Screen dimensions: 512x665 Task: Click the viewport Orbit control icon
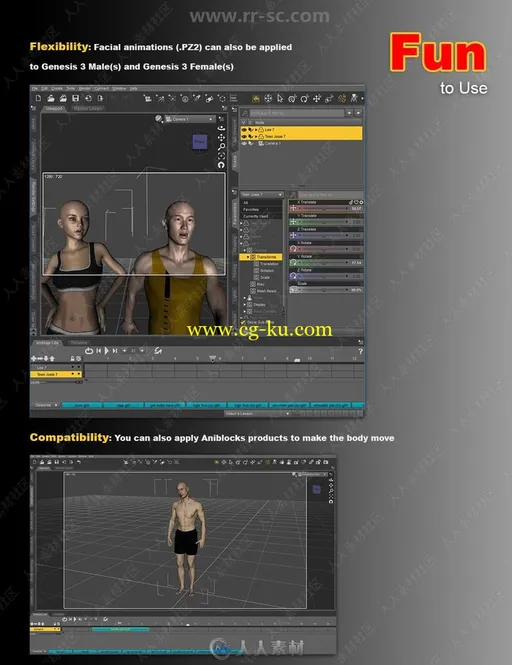(x=221, y=128)
